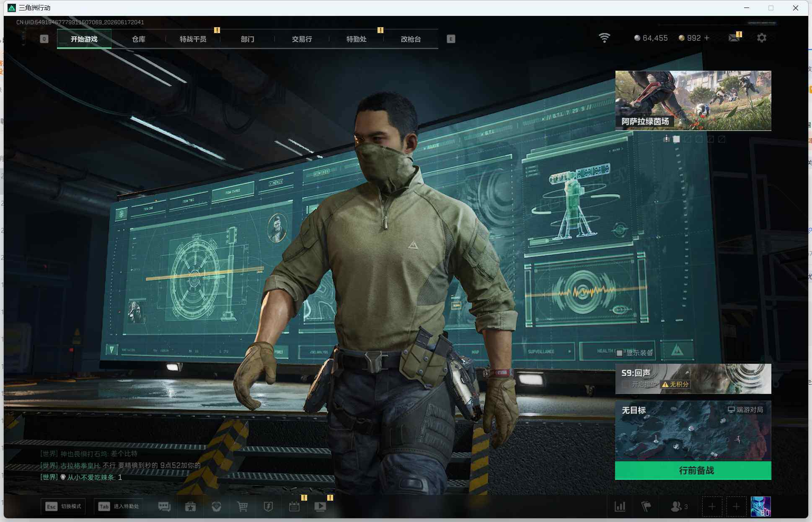812x522 pixels.
Task: Click the 端游对局 match type label
Action: (745, 409)
